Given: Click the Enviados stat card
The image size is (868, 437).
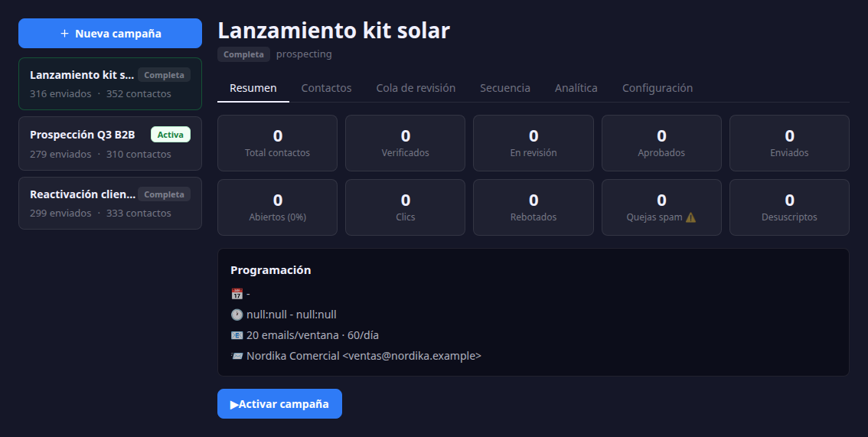Looking at the screenshot, I should pyautogui.click(x=789, y=142).
